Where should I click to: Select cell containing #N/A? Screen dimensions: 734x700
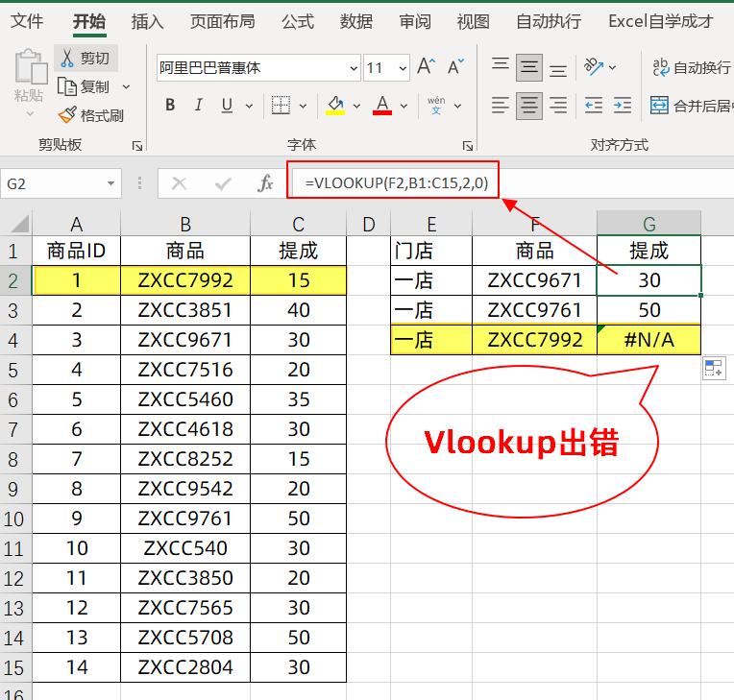click(x=648, y=340)
